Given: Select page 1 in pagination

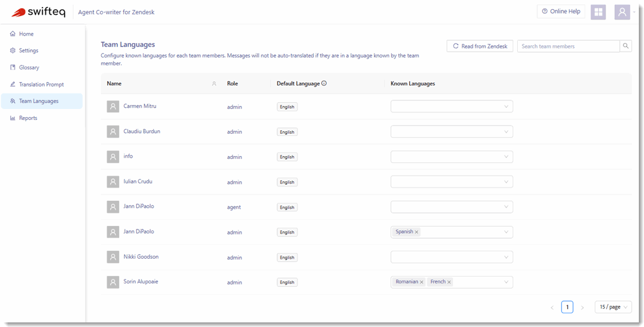Looking at the screenshot, I should (x=567, y=307).
